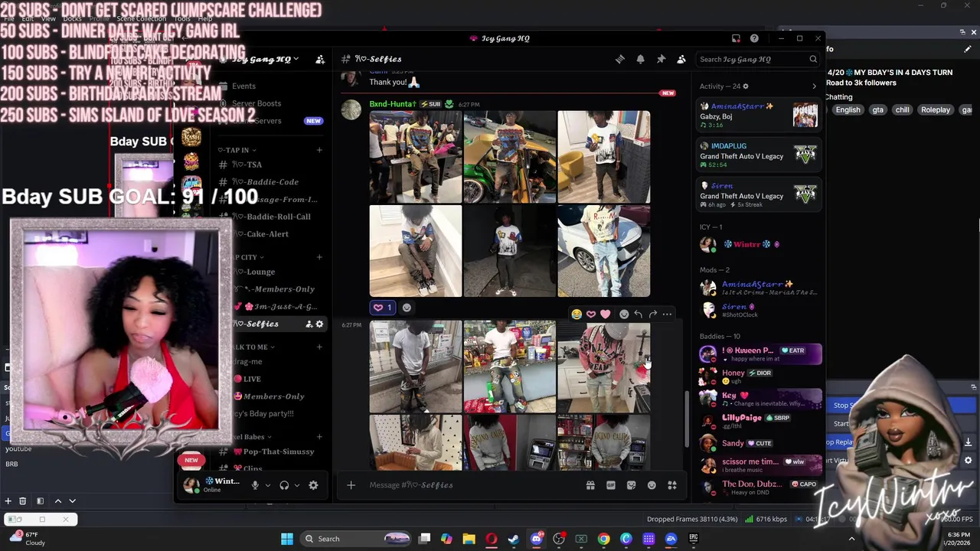Open notification settings bell icon
Image resolution: width=980 pixels, height=551 pixels.
click(x=641, y=59)
